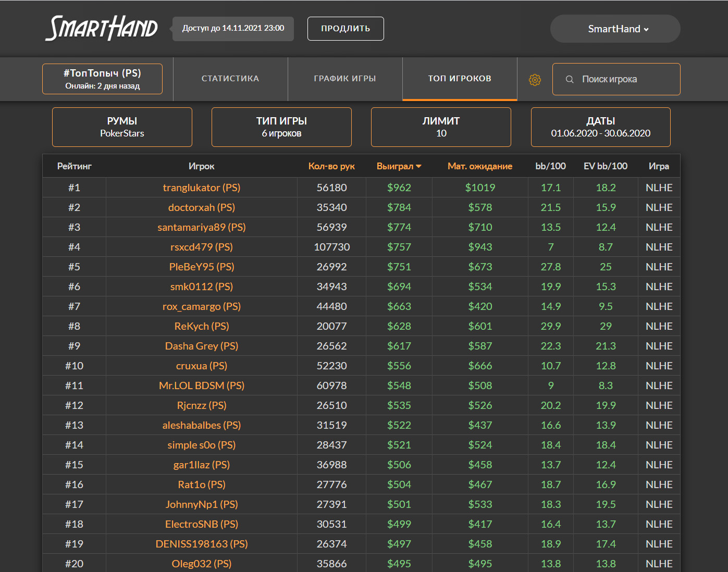
Task: Open player rsxcd479 (PS)
Action: 202,247
